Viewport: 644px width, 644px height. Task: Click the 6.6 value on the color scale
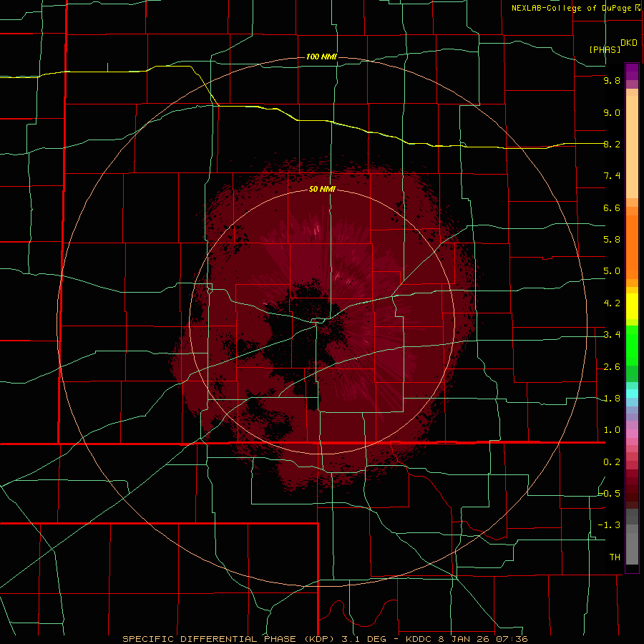(x=612, y=208)
